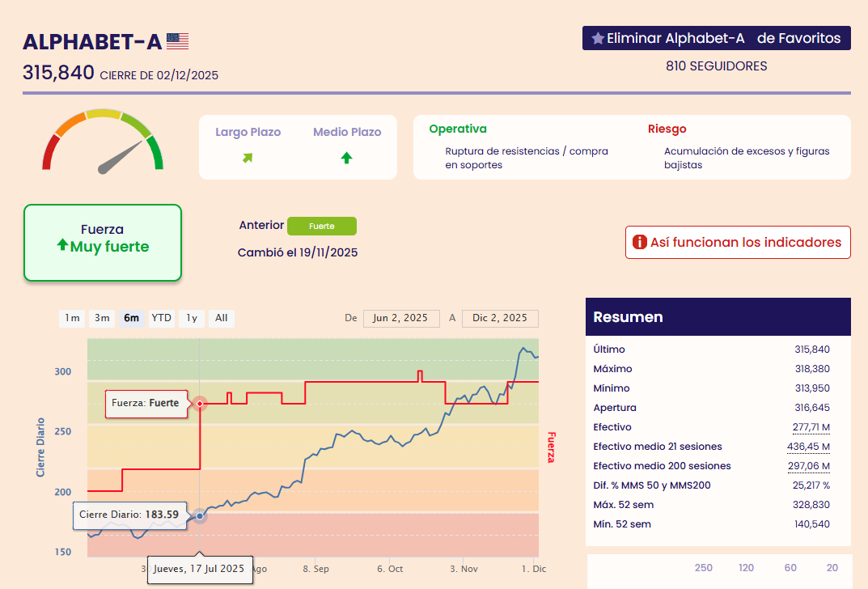Viewport: 868px width, 589px height.
Task: Select the 3m chart range
Action: [x=102, y=318]
